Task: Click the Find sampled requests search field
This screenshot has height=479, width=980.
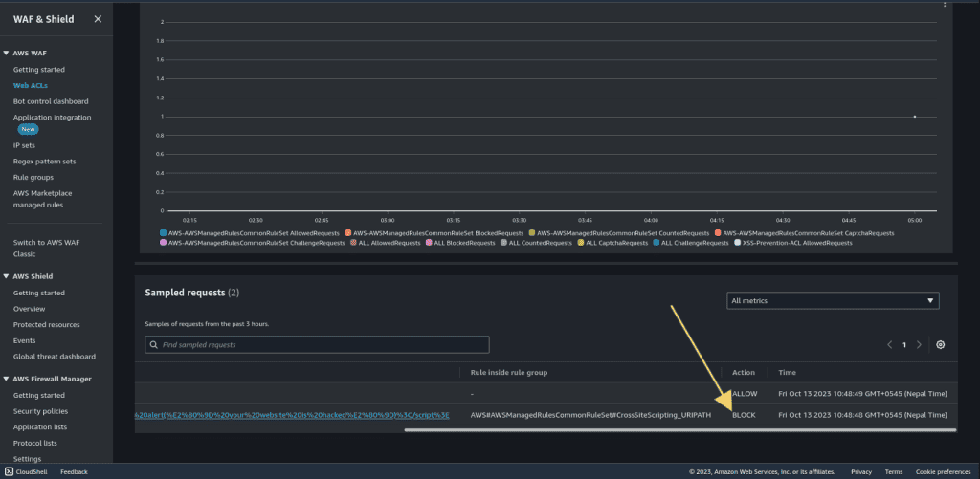Action: [317, 345]
